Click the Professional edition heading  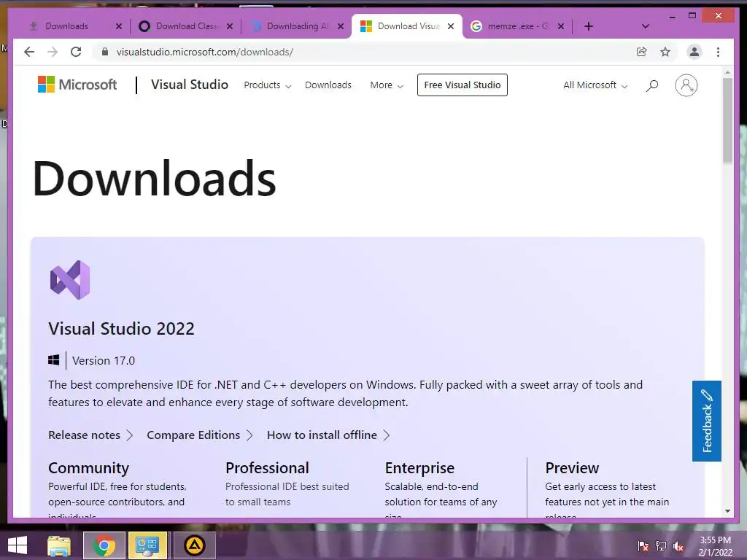[267, 467]
